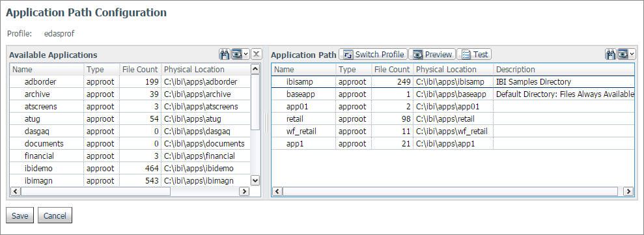Click the view options eye icon in Application Path

click(623, 54)
